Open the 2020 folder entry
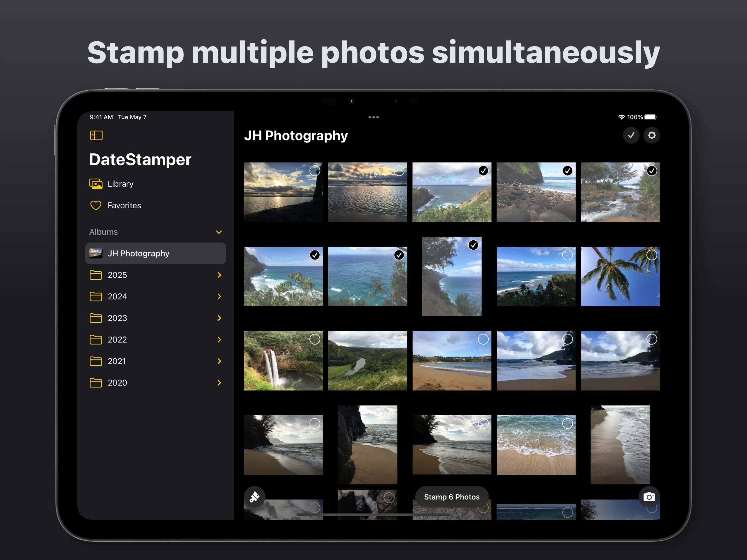This screenshot has width=747, height=560. pos(118,383)
